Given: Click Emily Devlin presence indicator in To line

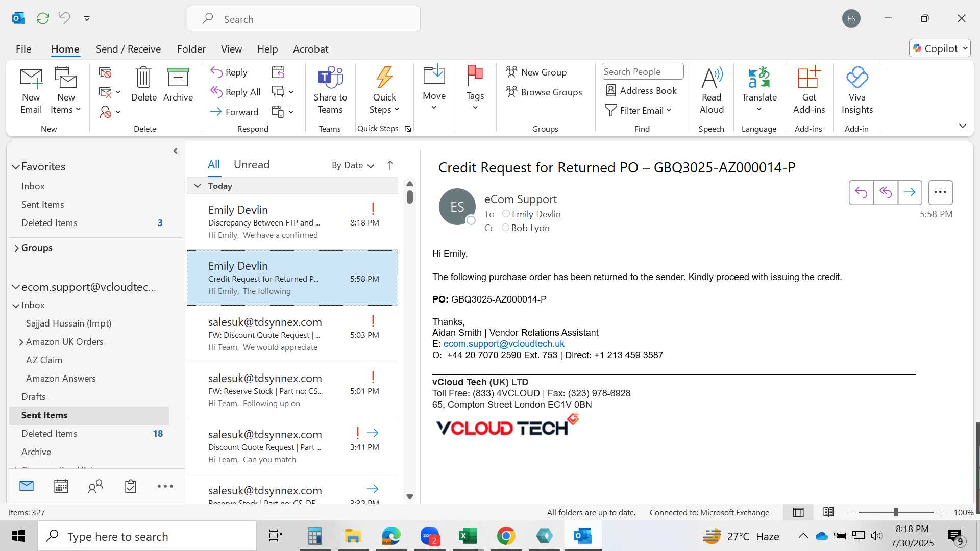Looking at the screenshot, I should 506,214.
